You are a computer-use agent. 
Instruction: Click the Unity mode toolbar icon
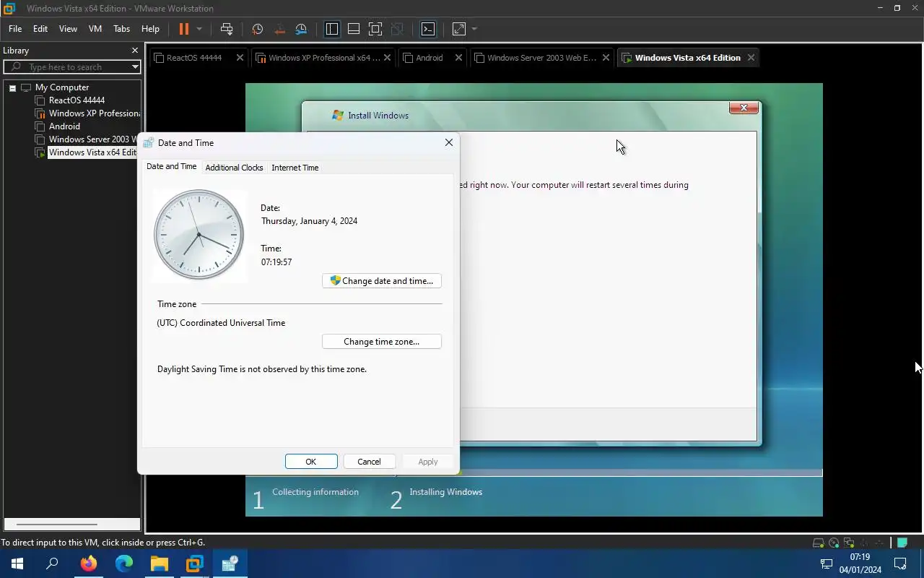(397, 29)
